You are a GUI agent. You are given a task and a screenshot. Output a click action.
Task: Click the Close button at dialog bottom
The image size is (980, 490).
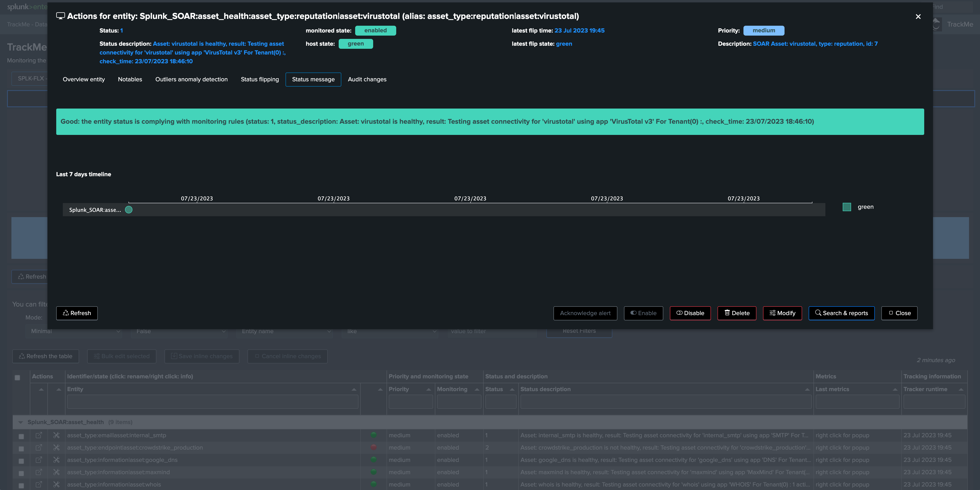coord(899,313)
